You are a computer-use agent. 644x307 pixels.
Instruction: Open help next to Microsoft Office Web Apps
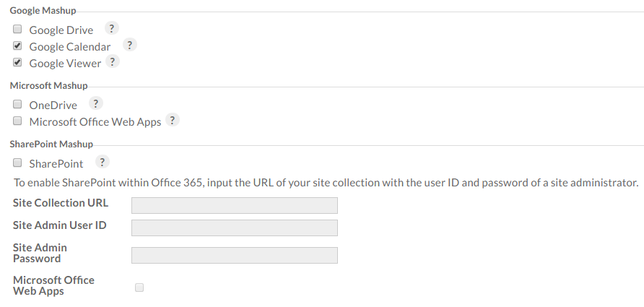click(x=173, y=120)
